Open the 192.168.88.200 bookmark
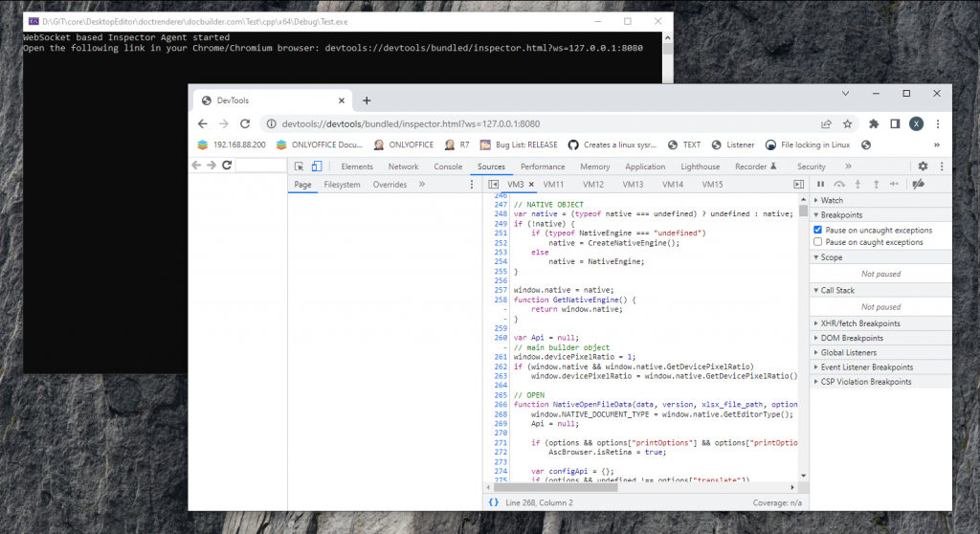The width and height of the screenshot is (980, 534). 232,145
